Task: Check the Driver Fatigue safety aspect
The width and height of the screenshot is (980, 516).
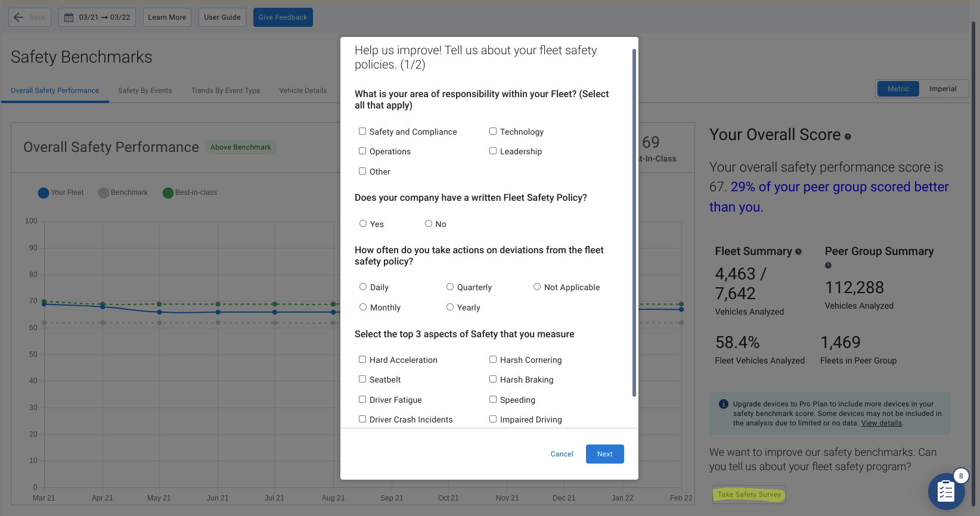Action: 362,399
